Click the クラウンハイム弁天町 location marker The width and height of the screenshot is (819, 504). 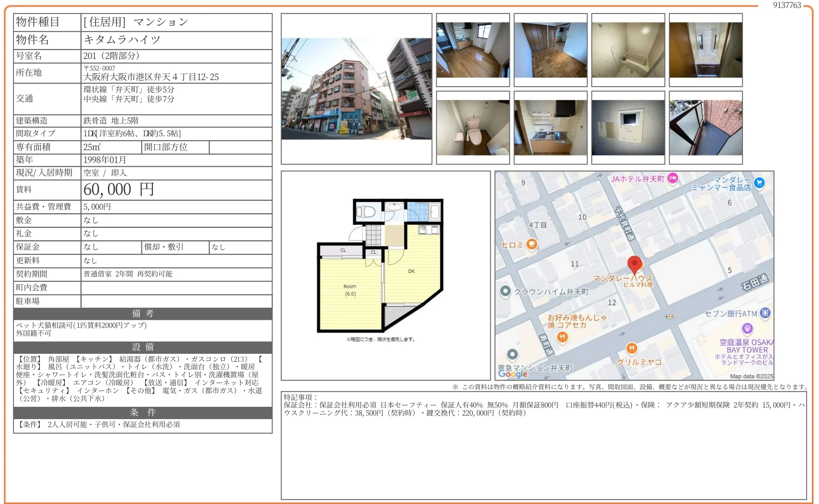tap(505, 291)
